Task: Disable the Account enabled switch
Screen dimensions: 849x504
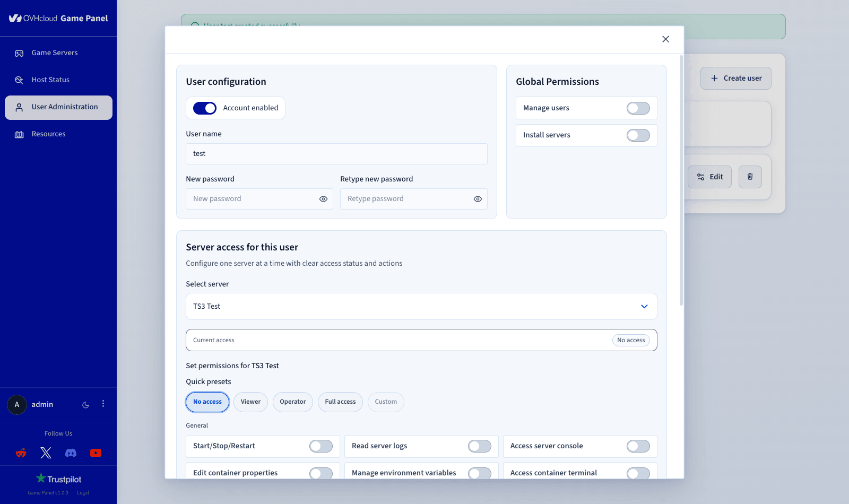Action: click(205, 108)
